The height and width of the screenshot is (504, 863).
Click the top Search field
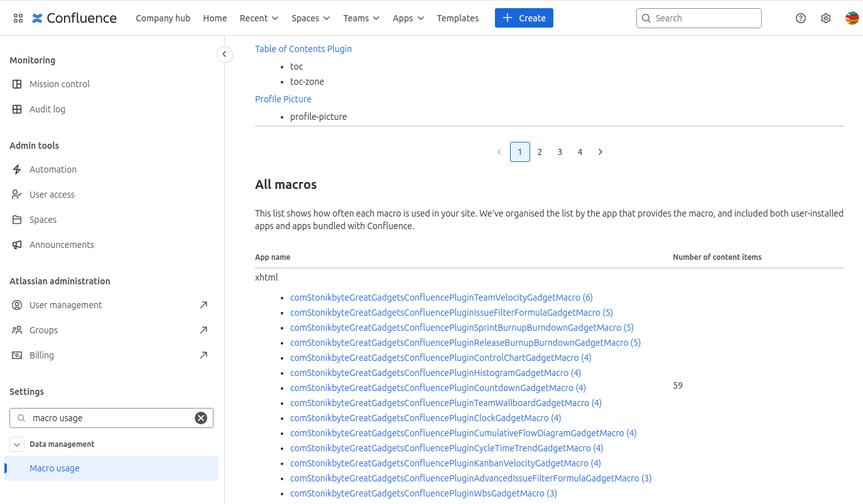(699, 18)
